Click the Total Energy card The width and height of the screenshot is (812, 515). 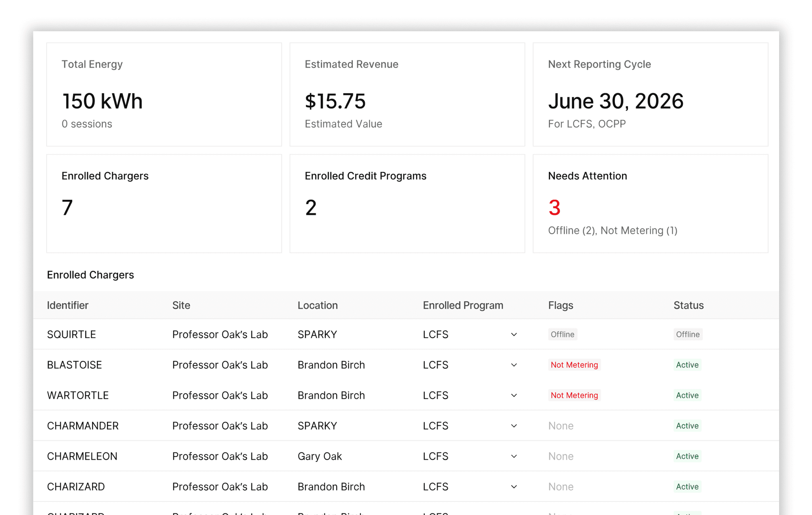tap(164, 94)
